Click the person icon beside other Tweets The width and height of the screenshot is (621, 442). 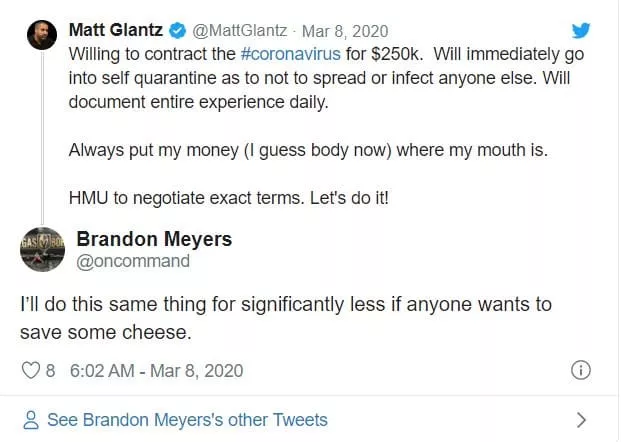click(x=31, y=420)
